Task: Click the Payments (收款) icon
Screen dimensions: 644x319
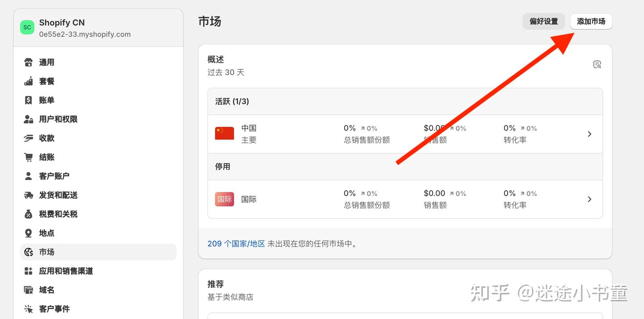Action: click(29, 138)
